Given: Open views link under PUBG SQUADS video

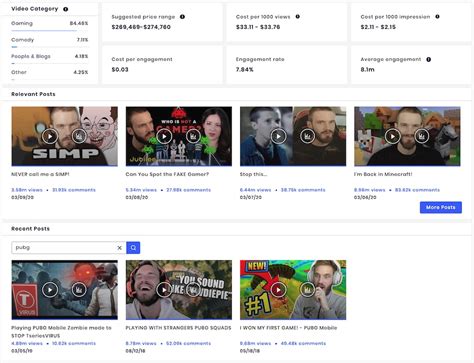Looking at the screenshot, I should [x=141, y=343].
